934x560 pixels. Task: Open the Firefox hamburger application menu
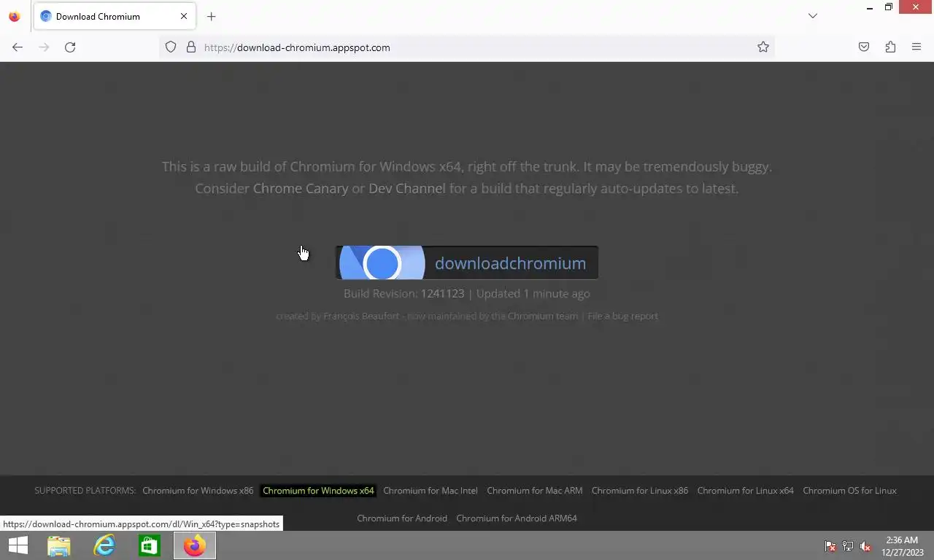click(916, 47)
